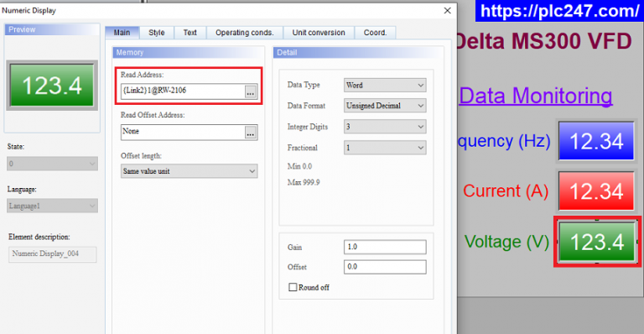This screenshot has width=644, height=334.
Task: Enable the Round off checkbox
Action: tap(293, 287)
